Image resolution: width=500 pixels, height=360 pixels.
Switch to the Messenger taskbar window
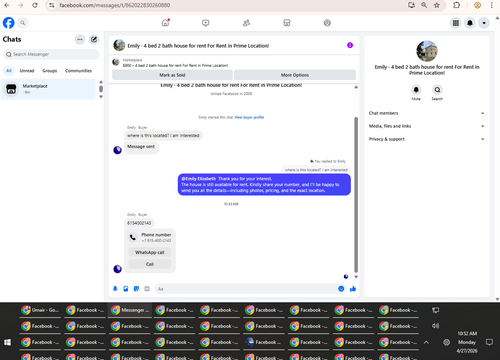tap(130, 310)
